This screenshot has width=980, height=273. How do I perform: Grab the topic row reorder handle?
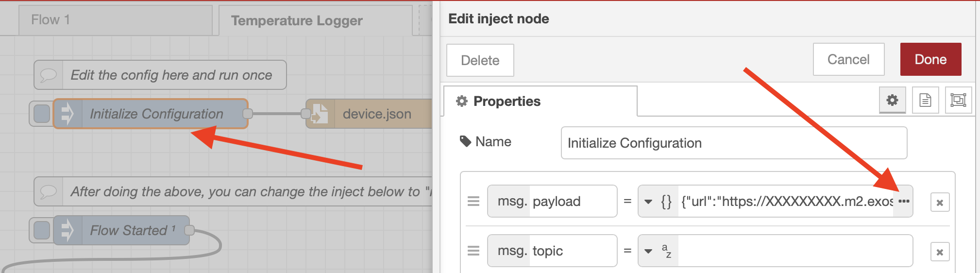473,251
